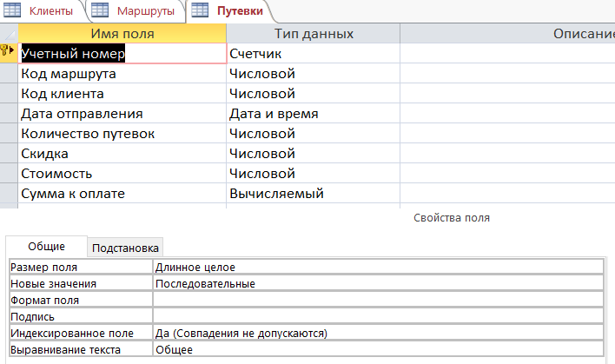Viewport: 615px width, 364px height.
Task: Click the table icon on Маршруты tab
Action: point(100,10)
